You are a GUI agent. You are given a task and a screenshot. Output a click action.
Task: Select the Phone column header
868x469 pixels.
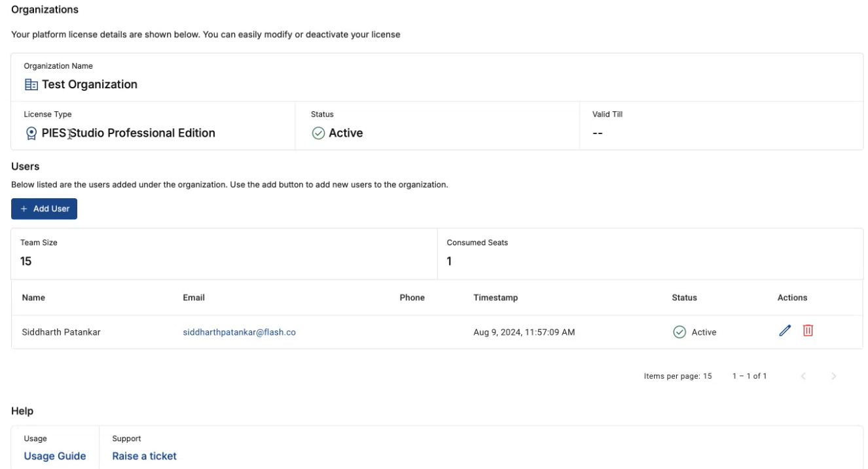(412, 298)
